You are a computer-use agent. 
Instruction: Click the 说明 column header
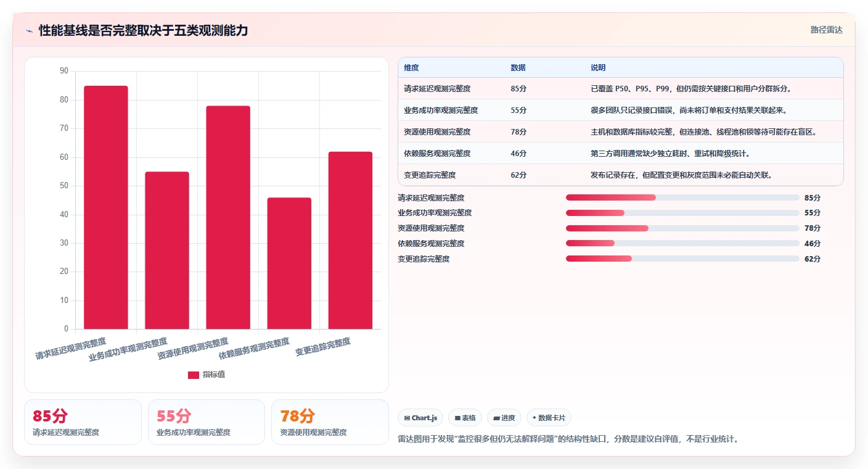click(598, 68)
